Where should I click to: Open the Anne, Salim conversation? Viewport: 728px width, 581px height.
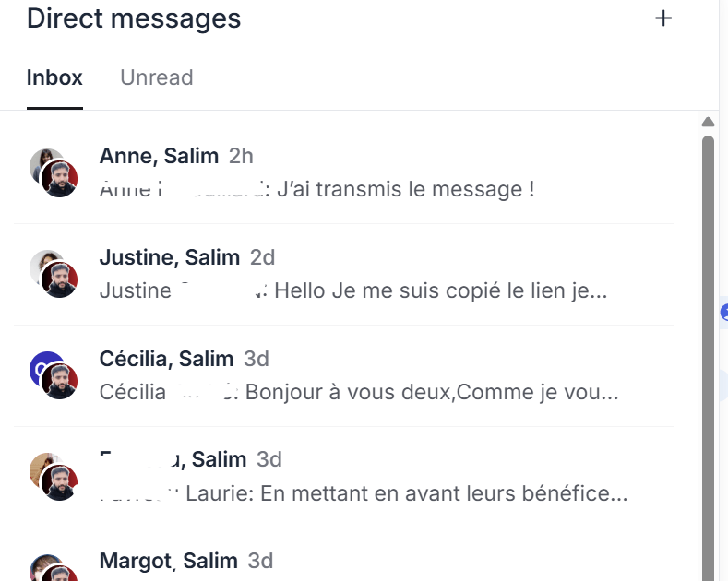point(343,173)
